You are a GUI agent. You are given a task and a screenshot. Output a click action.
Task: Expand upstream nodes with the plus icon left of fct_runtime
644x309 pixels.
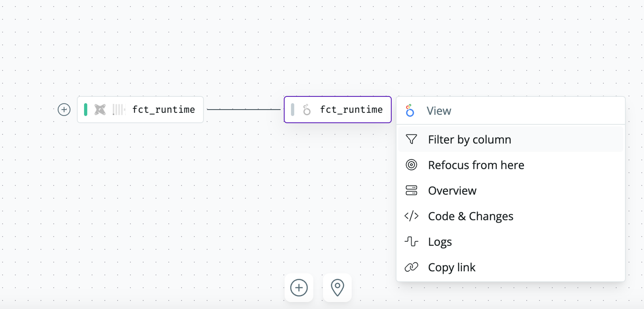(64, 110)
